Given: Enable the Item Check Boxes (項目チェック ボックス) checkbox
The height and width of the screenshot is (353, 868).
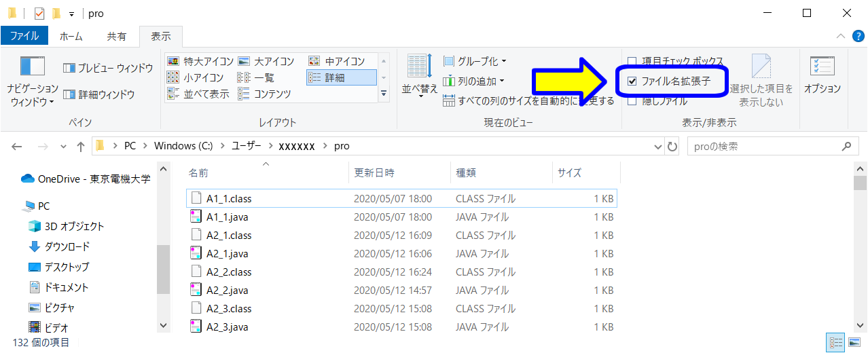Looking at the screenshot, I should coord(632,62).
